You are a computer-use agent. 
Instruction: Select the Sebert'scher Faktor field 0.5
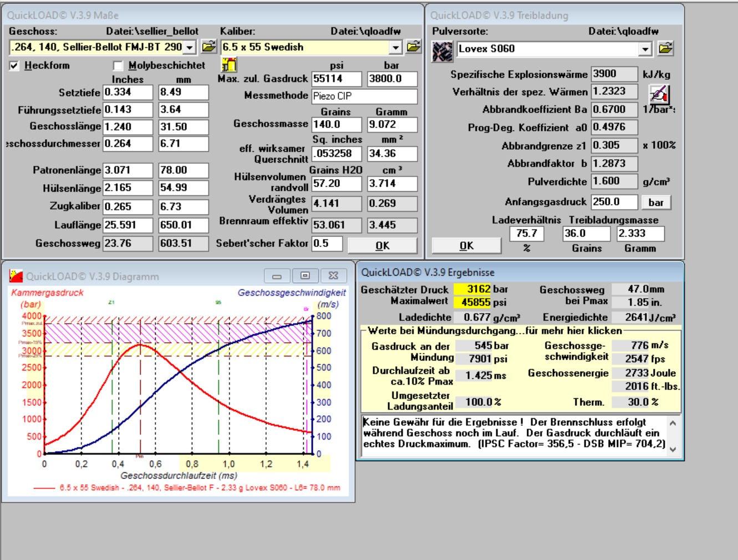(327, 243)
